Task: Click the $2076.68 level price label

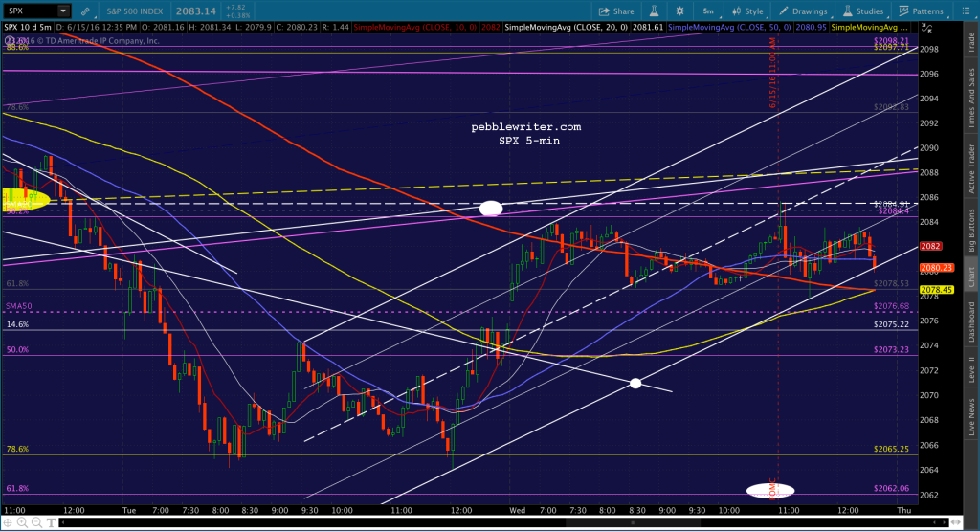Action: coord(891,306)
